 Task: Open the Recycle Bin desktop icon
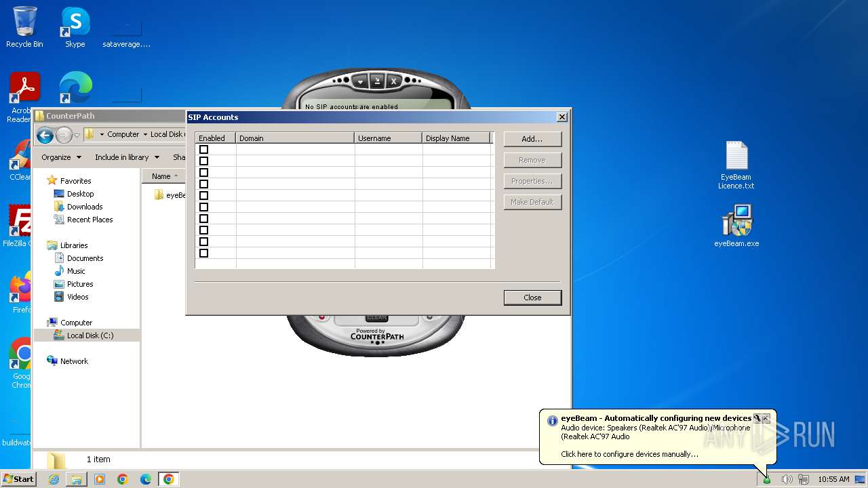point(24,27)
